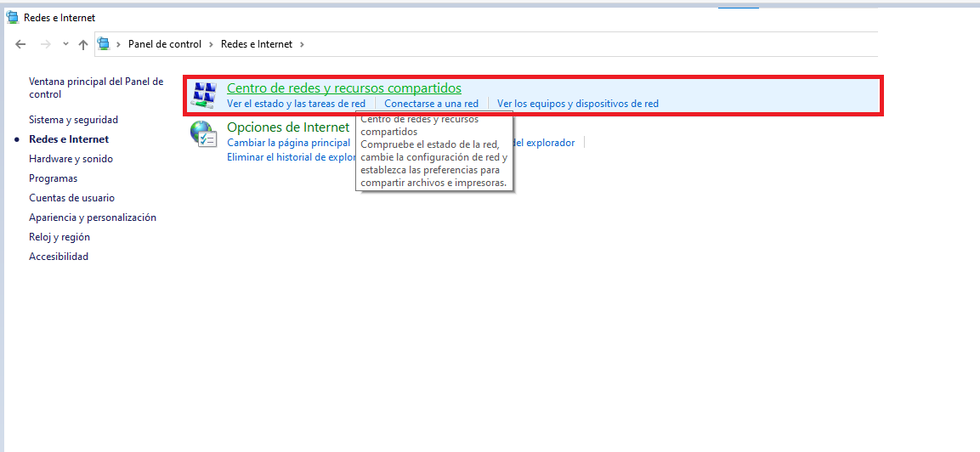Click the link ending in del explorador
This screenshot has width=980, height=452.
544,143
